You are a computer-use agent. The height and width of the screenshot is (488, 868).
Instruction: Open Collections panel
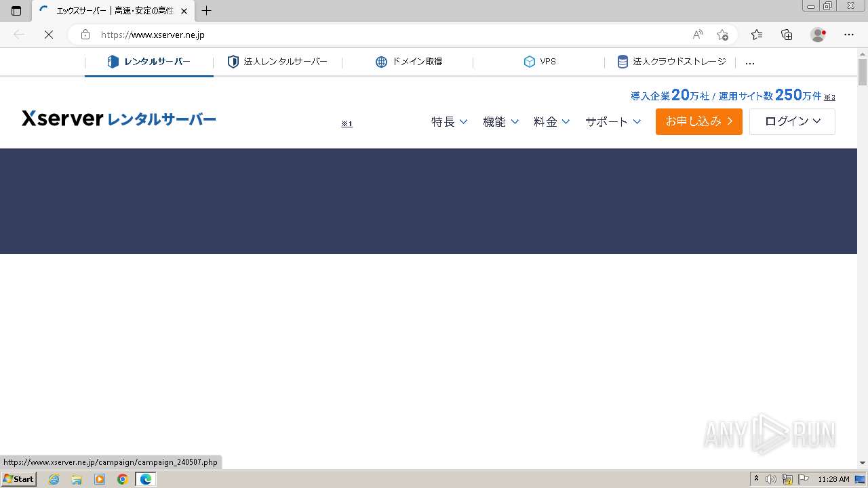point(787,35)
